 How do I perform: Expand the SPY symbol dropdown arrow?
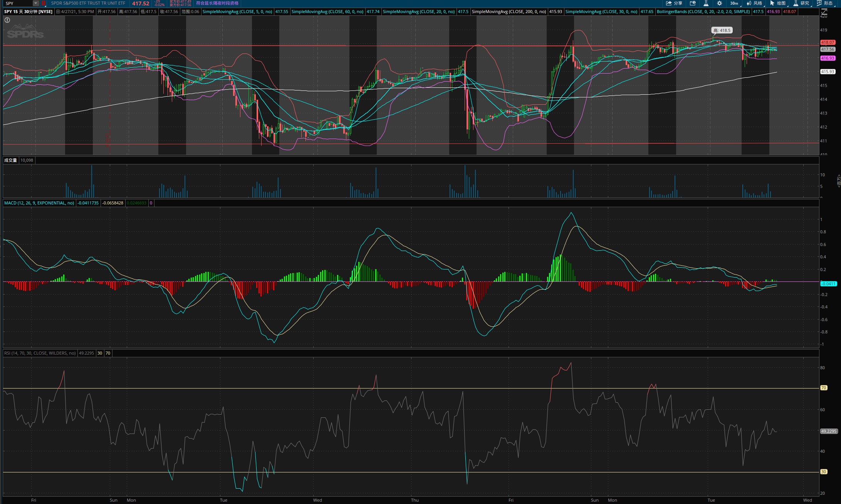(35, 3)
